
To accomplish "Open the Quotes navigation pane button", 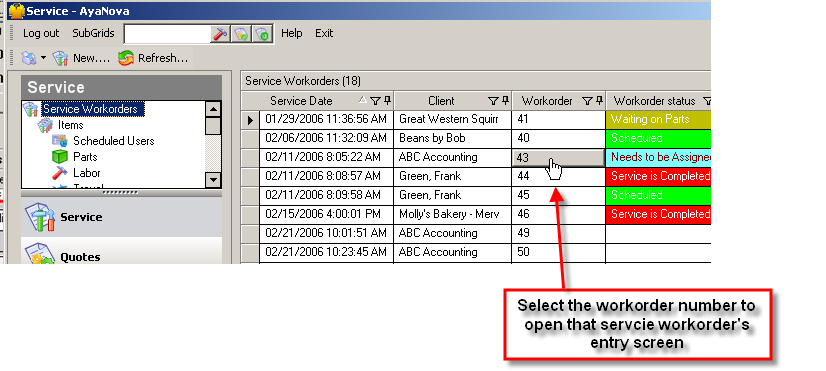I will pos(122,251).
